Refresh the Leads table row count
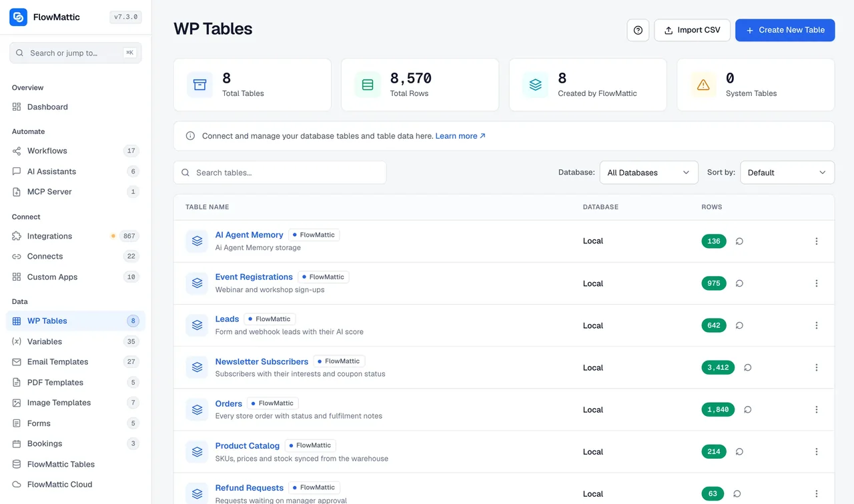 point(739,325)
